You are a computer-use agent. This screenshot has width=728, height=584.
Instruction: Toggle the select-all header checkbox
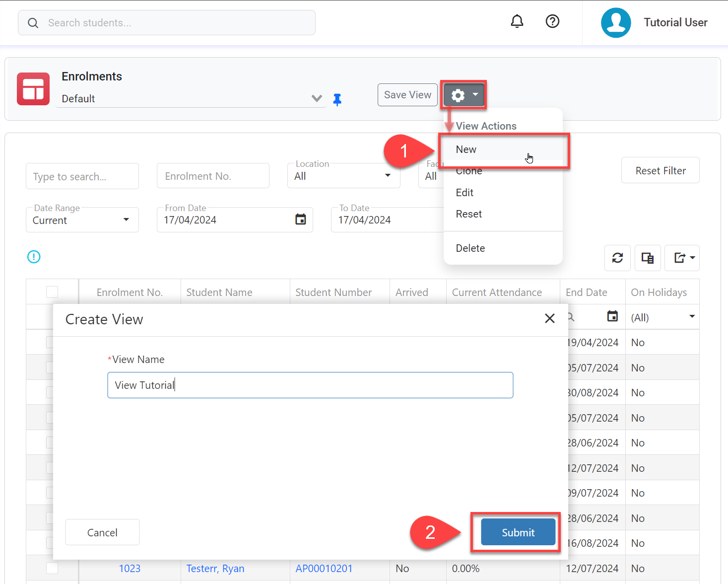tap(52, 292)
